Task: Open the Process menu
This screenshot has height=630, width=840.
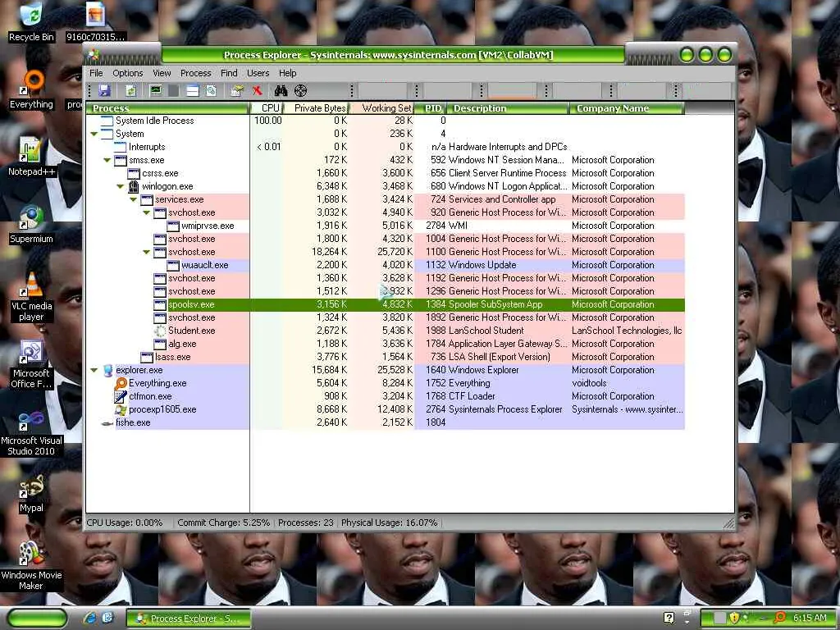Action: pyautogui.click(x=195, y=73)
